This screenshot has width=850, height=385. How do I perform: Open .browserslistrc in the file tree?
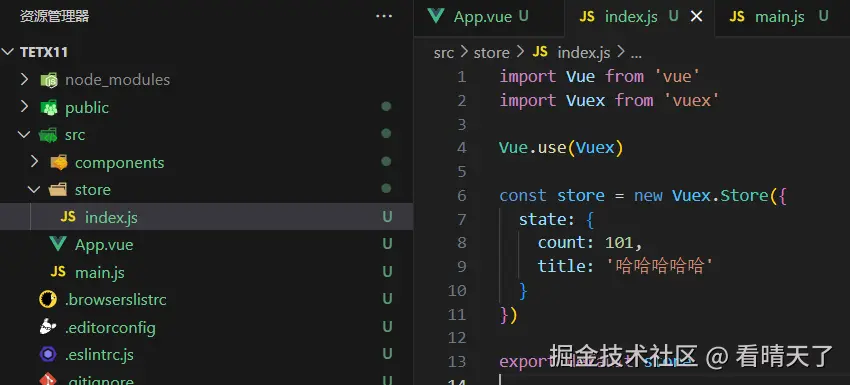tap(207, 299)
